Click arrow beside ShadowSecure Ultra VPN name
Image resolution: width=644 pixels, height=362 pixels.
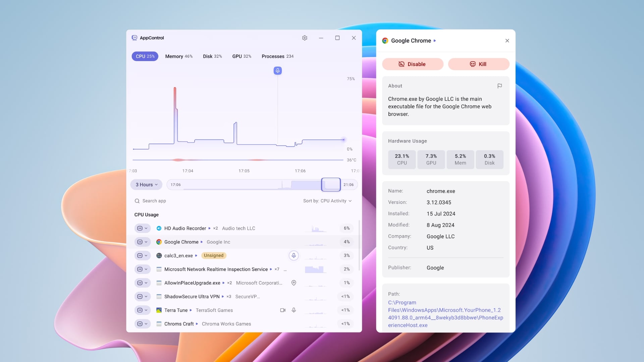click(x=223, y=297)
